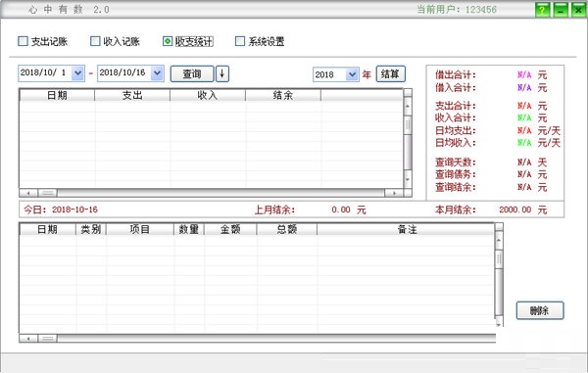The image size is (588, 373).
Task: Click the 金额 column header
Action: (x=230, y=229)
